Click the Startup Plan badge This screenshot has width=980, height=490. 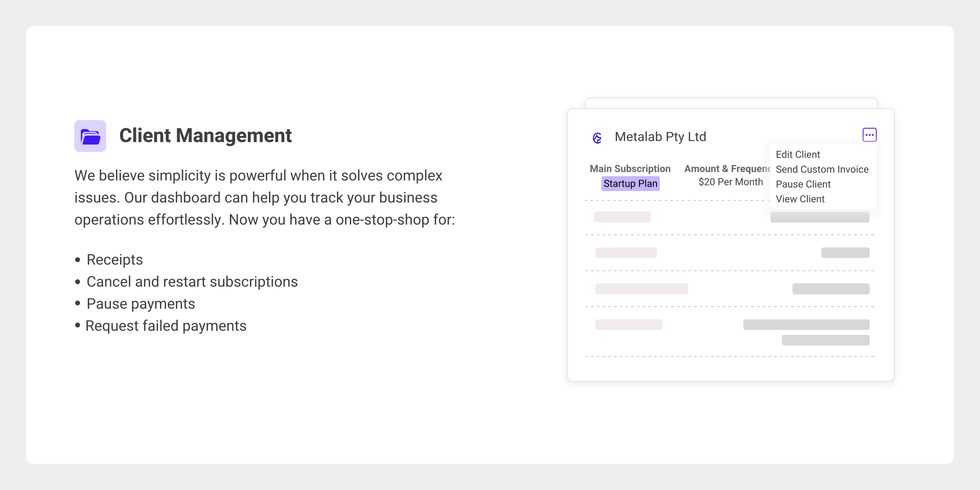click(630, 184)
